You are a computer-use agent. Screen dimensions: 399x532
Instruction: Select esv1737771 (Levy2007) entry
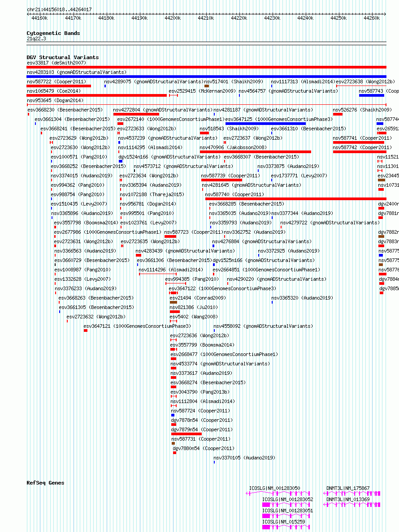299,176
